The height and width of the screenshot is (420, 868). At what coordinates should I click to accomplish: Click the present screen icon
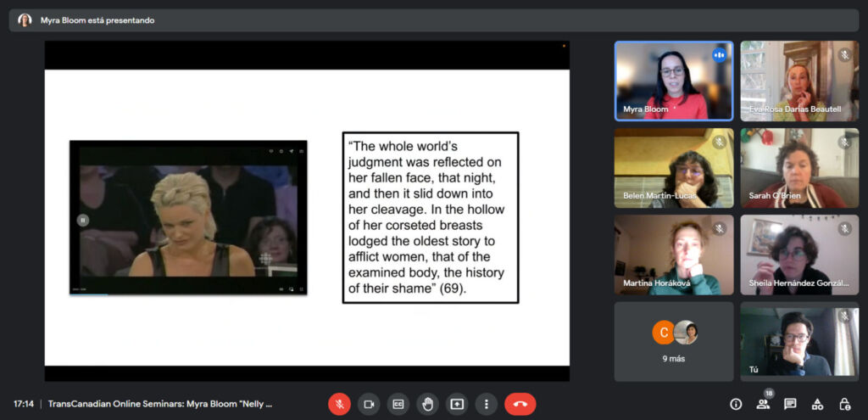457,404
